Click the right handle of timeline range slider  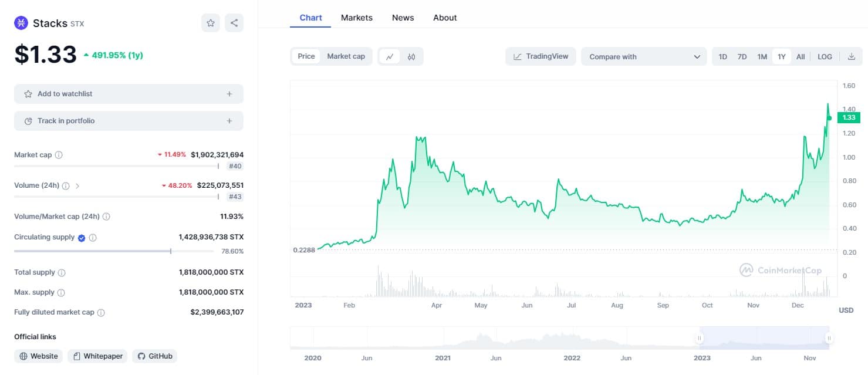829,338
